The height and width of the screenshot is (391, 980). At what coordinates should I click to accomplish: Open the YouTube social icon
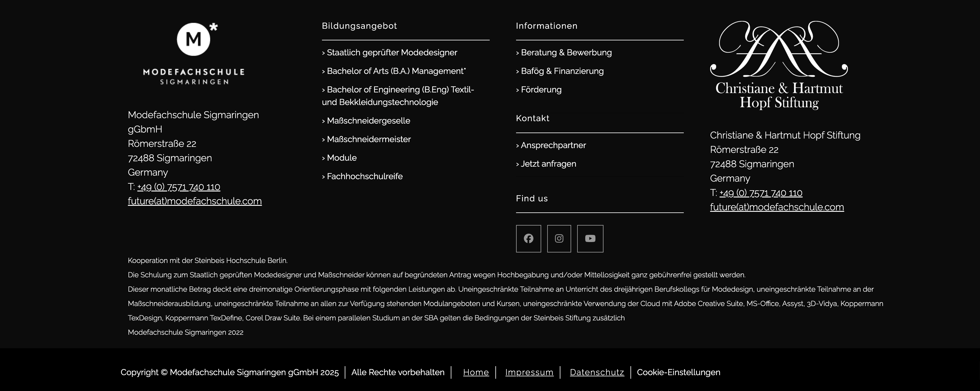[590, 239]
